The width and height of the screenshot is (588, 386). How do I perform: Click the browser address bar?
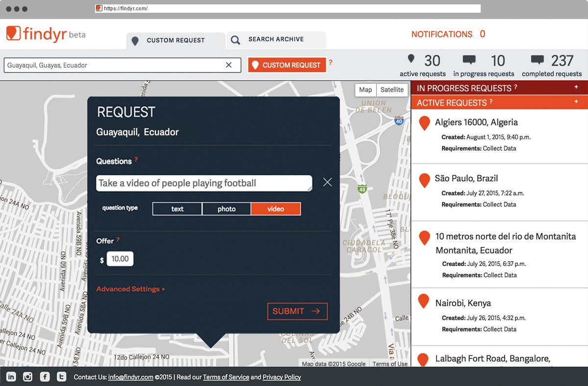pyautogui.click(x=288, y=8)
